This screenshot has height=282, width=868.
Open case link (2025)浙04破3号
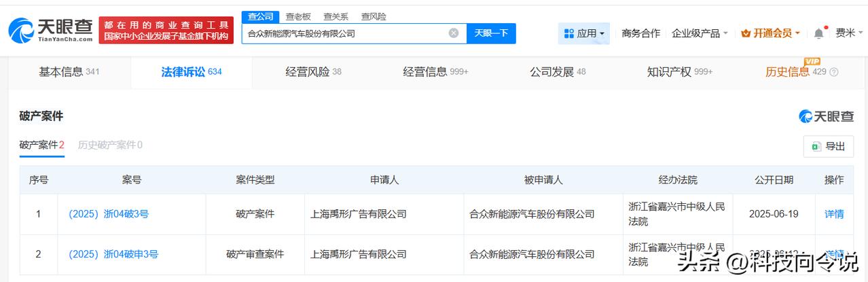tap(109, 214)
